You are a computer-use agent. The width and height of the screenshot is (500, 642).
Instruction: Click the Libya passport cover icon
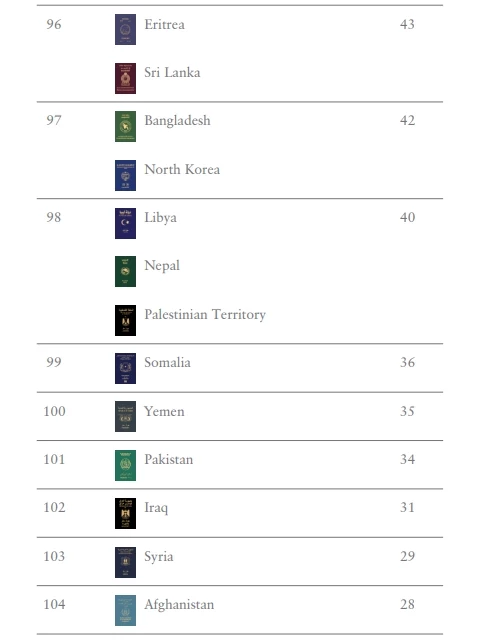pyautogui.click(x=125, y=224)
